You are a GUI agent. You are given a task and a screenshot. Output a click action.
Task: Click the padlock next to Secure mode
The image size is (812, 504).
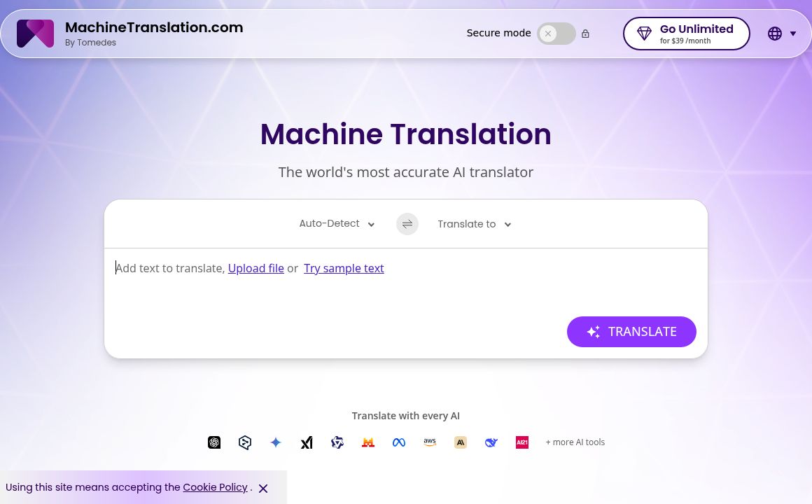point(585,33)
